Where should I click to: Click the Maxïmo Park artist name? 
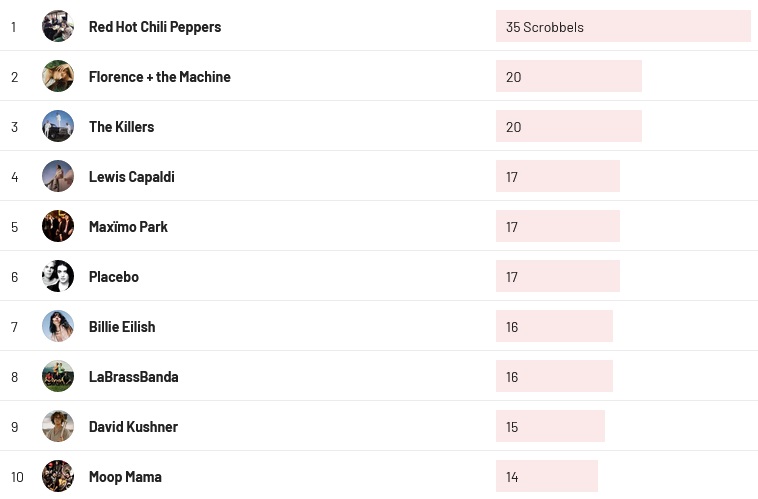coord(128,227)
